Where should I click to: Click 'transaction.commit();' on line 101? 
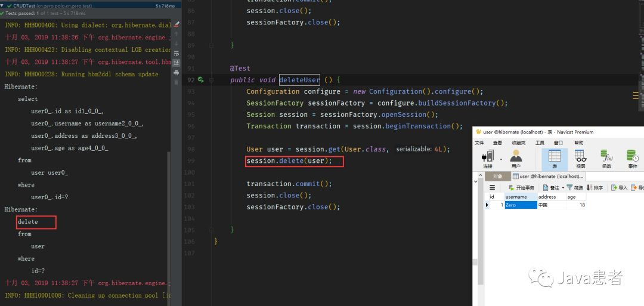pyautogui.click(x=289, y=184)
